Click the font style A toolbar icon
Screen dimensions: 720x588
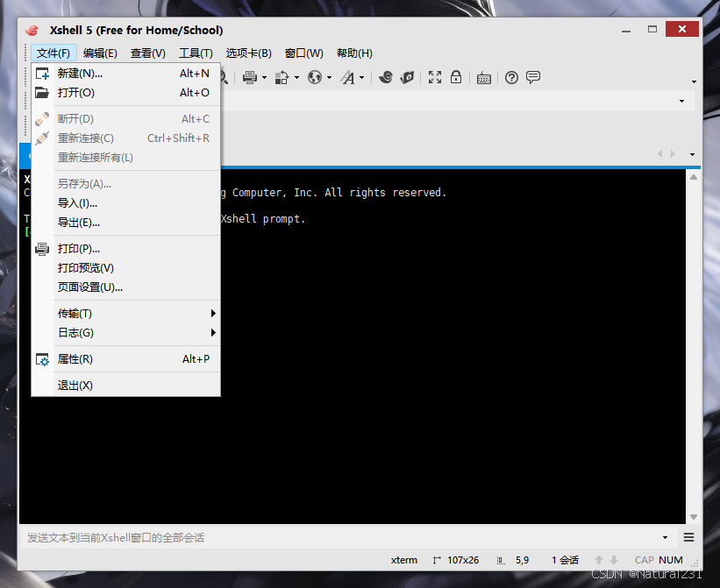[347, 77]
